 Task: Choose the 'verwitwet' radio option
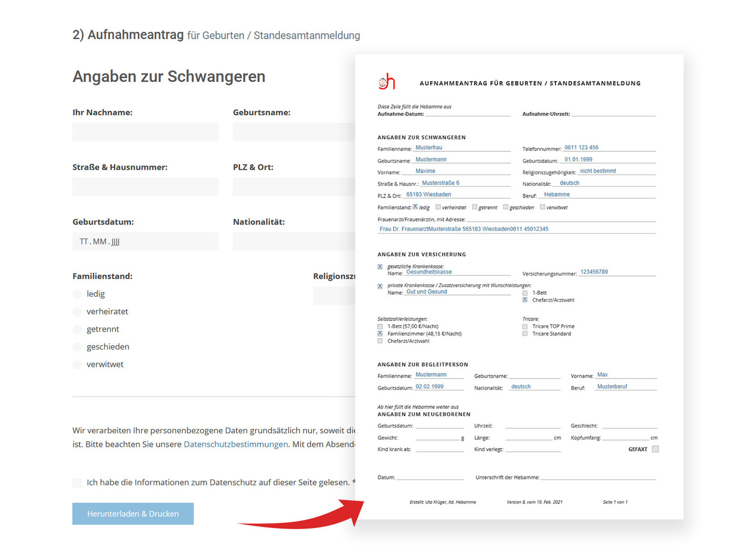pyautogui.click(x=77, y=364)
